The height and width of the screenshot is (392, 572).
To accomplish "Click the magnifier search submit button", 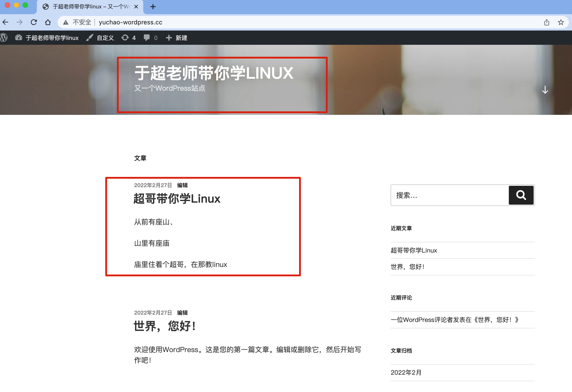I will coord(521,195).
